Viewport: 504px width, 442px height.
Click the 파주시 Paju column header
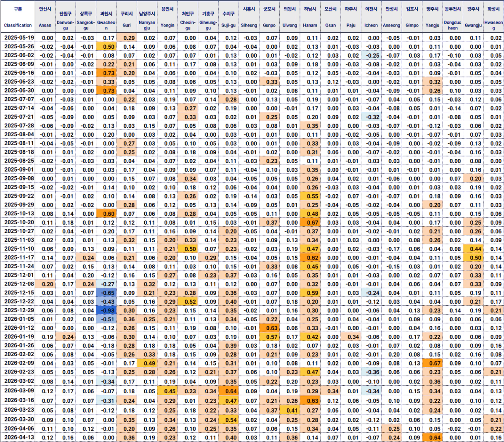pos(351,16)
